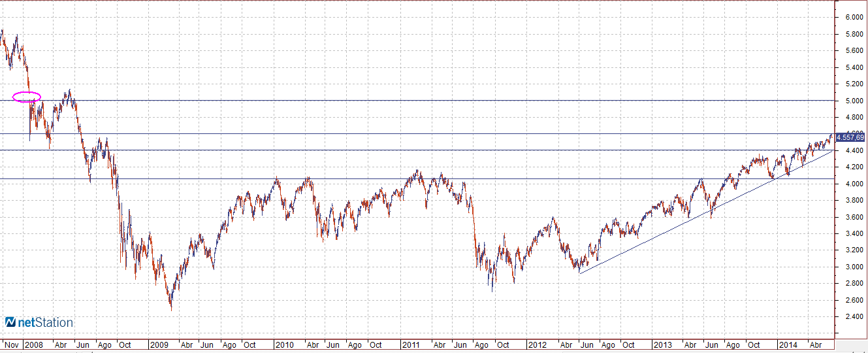Click the 3.400 price axis label
This screenshot has height=353, width=868.
point(854,233)
